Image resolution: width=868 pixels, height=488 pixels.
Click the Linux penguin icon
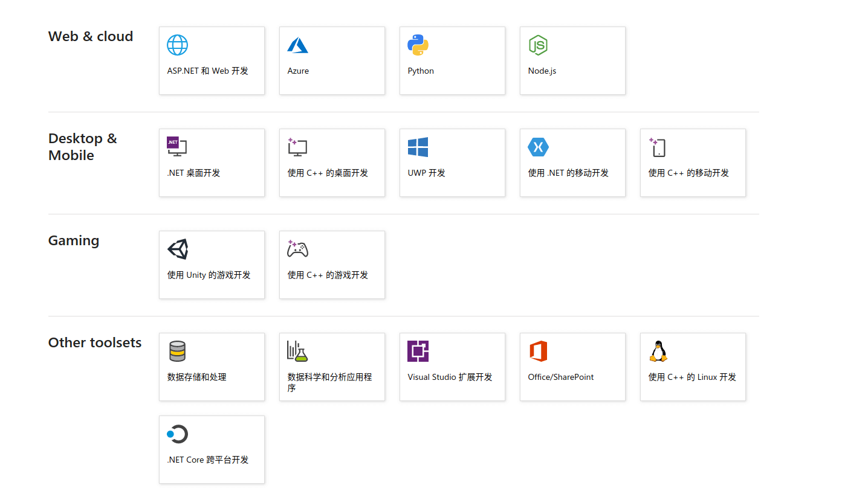[x=658, y=351]
